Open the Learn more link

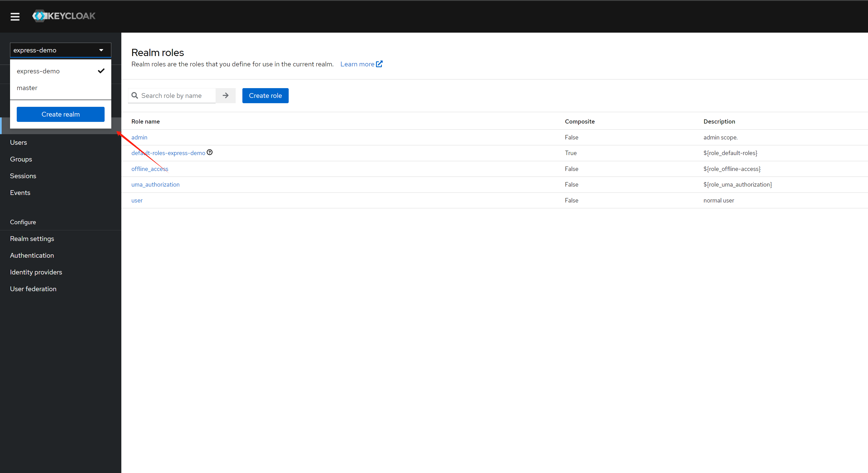point(357,64)
